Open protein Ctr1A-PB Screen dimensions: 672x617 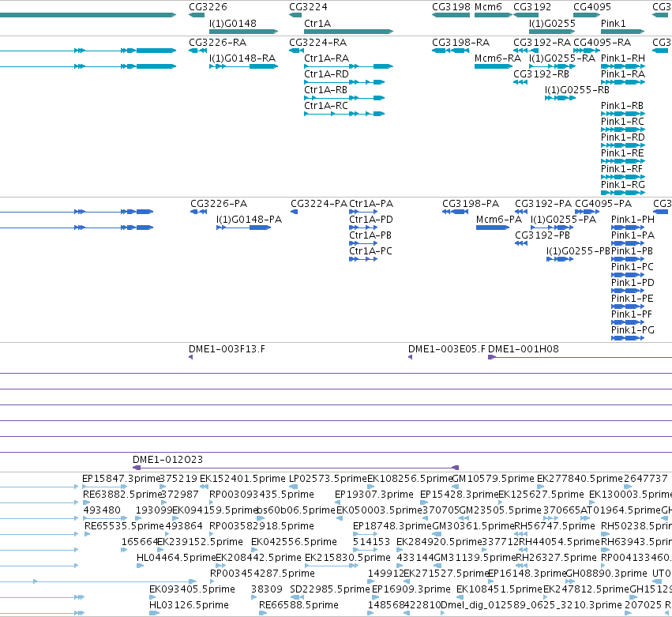pyautogui.click(x=370, y=235)
